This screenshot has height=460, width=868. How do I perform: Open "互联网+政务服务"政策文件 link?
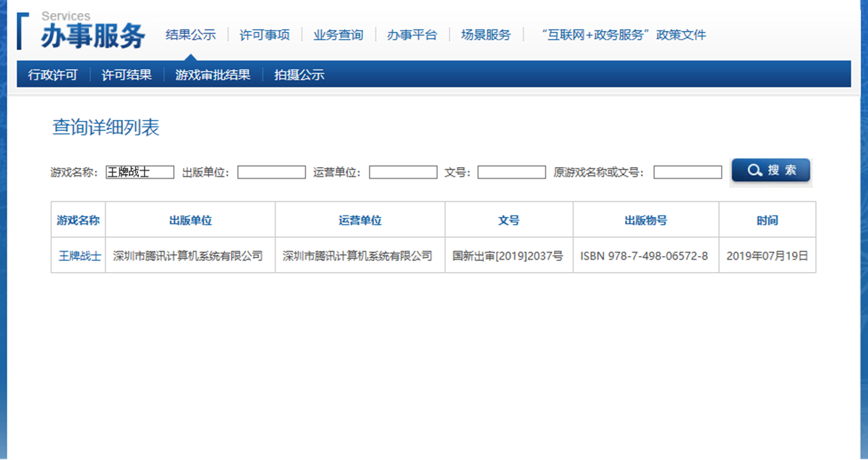tap(624, 35)
